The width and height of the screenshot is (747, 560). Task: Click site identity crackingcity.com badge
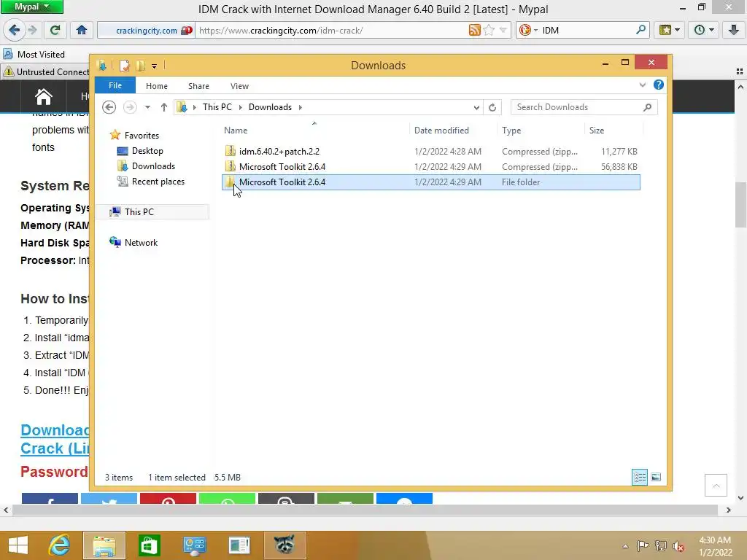tap(146, 31)
